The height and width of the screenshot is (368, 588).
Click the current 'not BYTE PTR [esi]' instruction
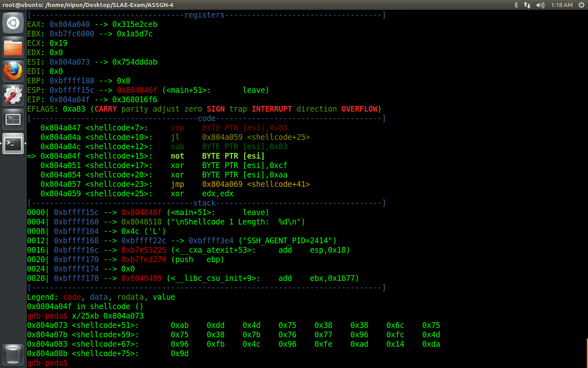tap(218, 156)
